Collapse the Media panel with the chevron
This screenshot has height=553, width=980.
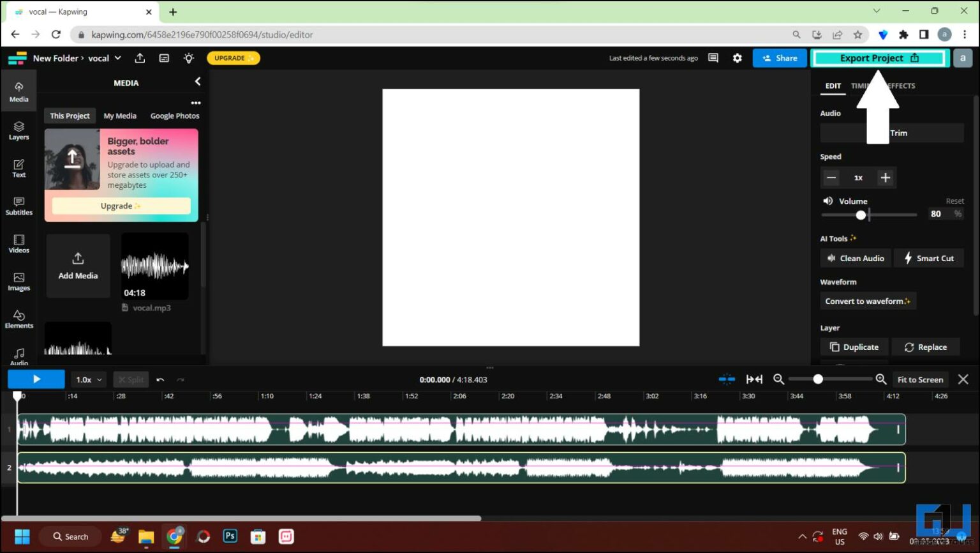197,81
